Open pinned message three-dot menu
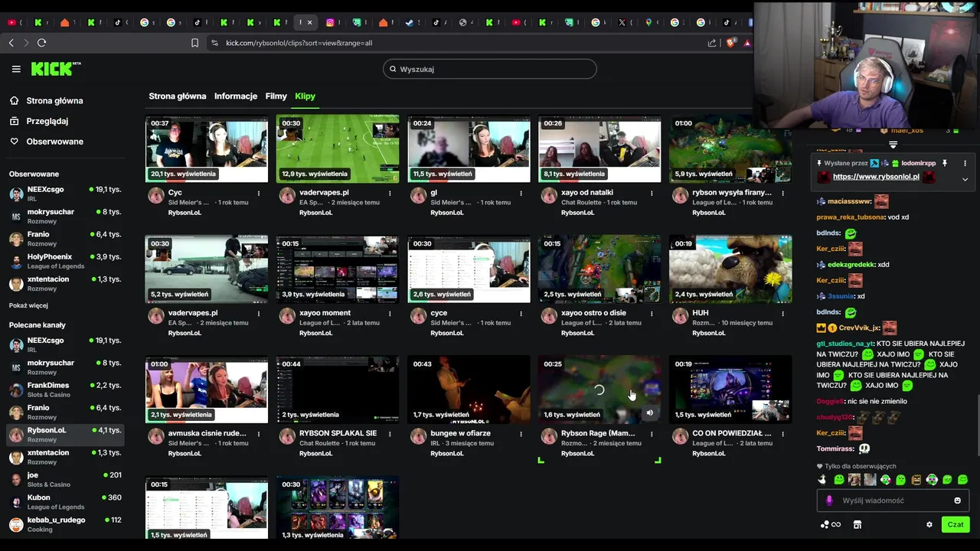Viewport: 980px width, 551px height. 965,163
